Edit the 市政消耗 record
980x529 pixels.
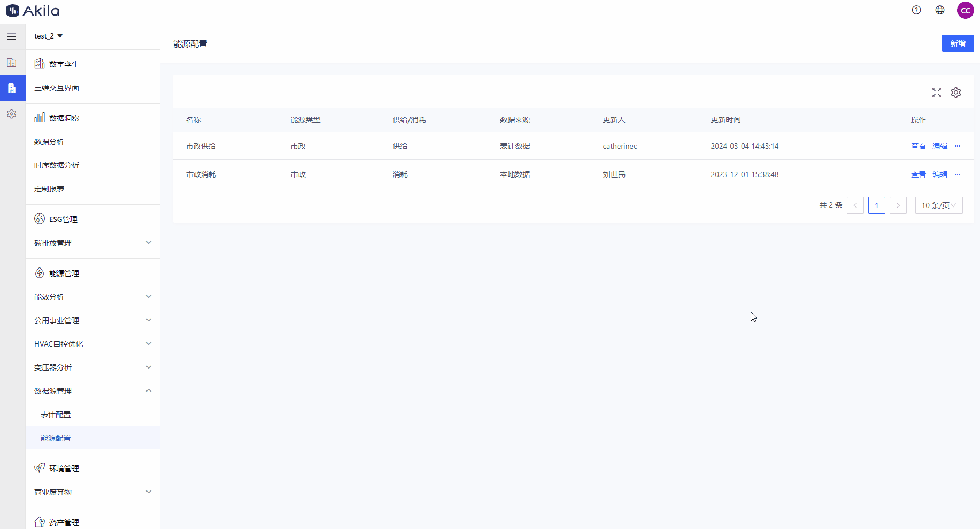[940, 174]
